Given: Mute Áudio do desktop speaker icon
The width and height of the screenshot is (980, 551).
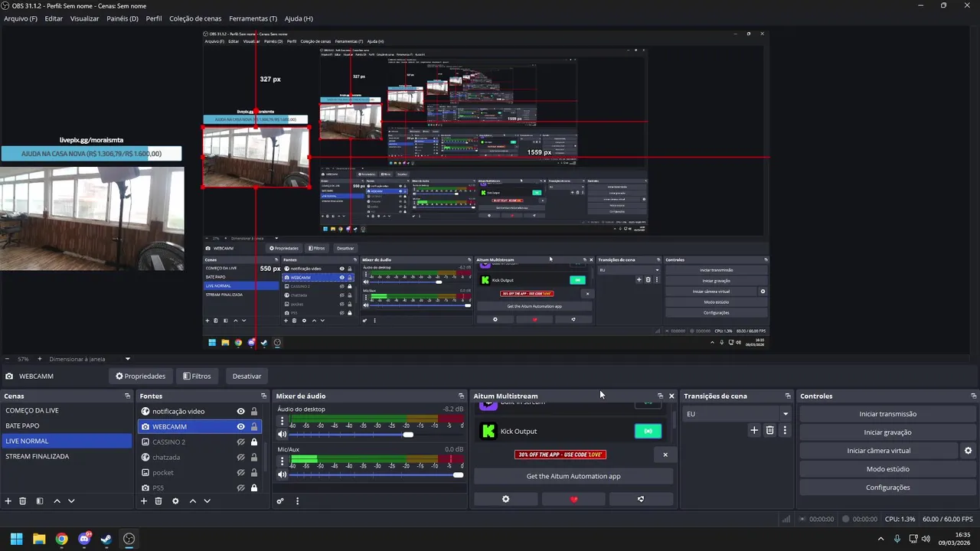Looking at the screenshot, I should point(282,434).
